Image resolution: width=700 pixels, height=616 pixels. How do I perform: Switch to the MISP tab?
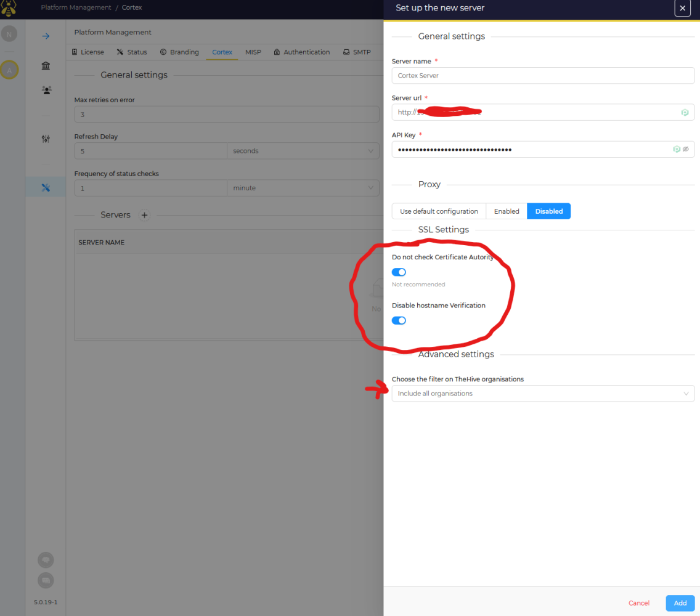pos(253,52)
